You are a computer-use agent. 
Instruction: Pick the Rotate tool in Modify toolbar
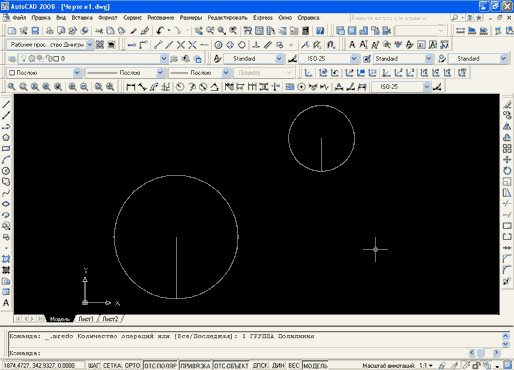(507, 171)
